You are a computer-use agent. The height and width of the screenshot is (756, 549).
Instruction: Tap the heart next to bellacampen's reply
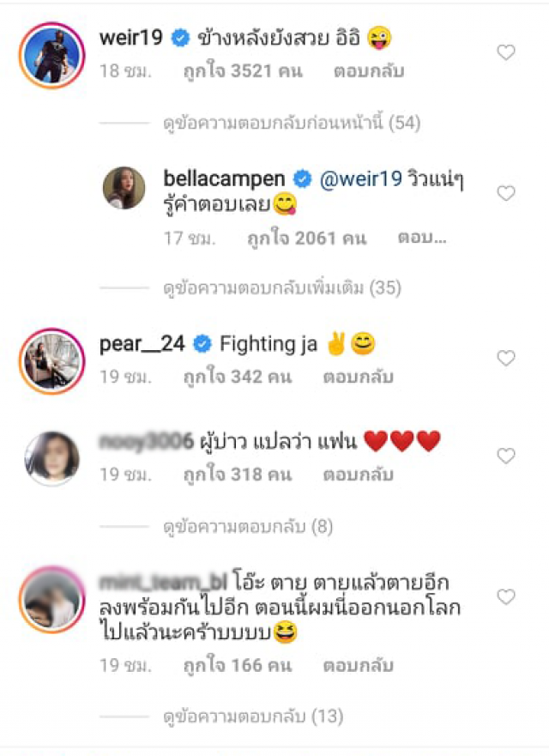point(505,193)
